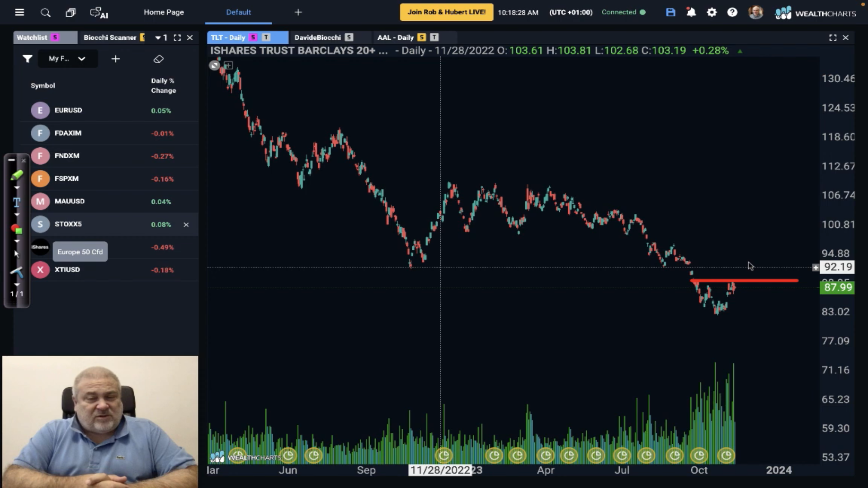Click the (UTC +01:00) timezone label
This screenshot has width=868, height=488.
(571, 12)
